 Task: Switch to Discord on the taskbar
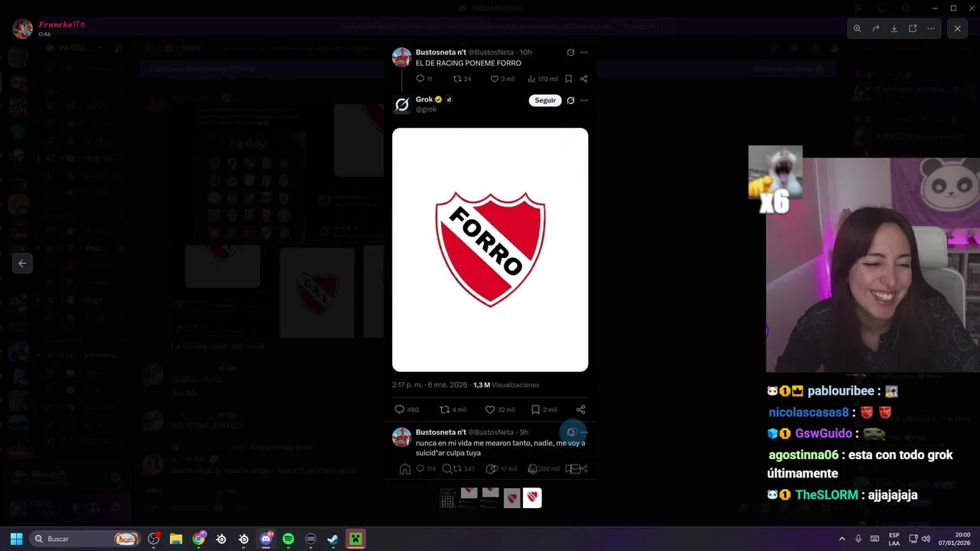(x=266, y=539)
